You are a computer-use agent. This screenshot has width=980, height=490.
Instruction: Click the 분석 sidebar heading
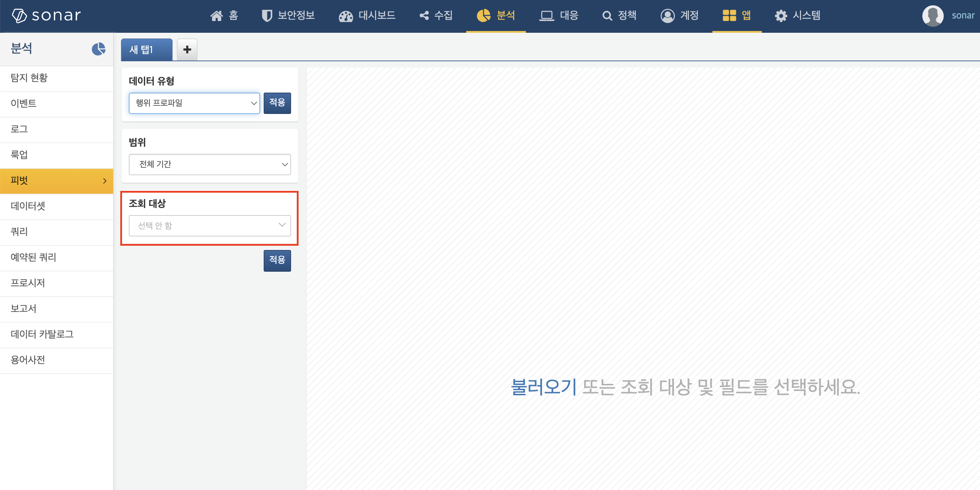pos(21,48)
